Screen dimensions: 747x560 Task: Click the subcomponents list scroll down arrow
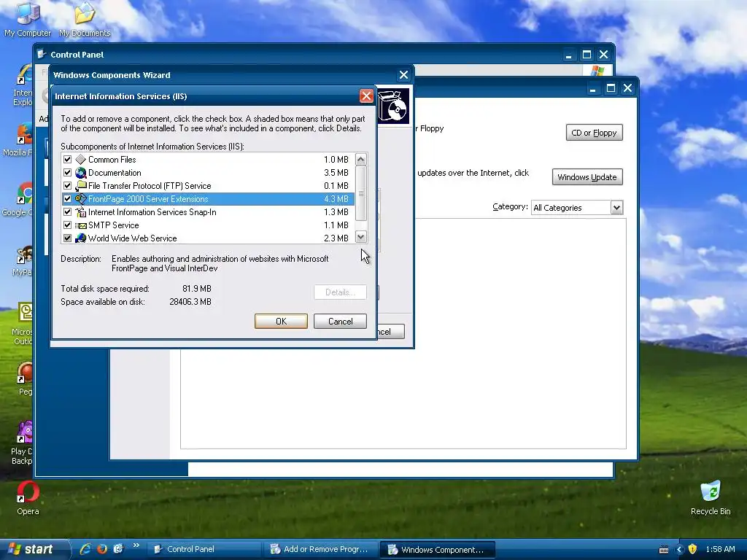point(360,237)
